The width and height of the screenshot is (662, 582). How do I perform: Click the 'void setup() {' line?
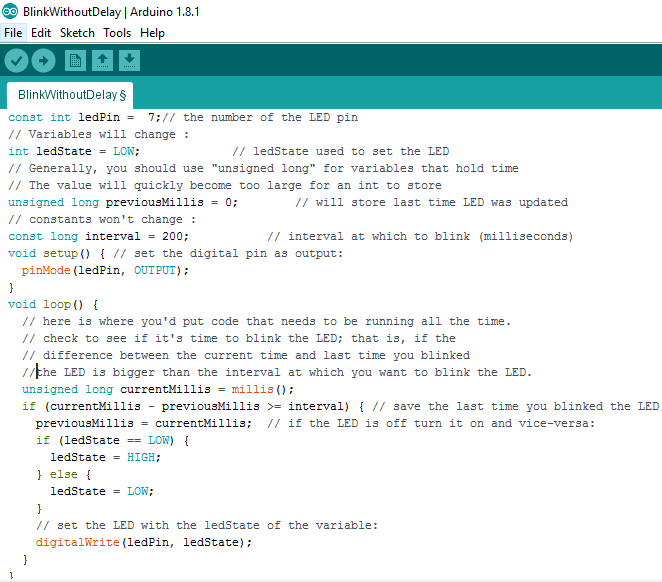pos(57,253)
